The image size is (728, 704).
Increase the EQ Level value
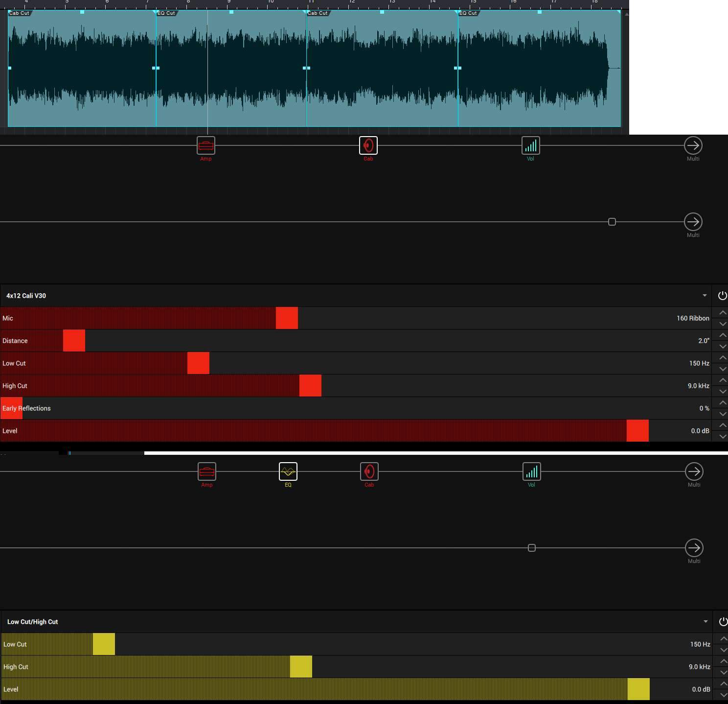(724, 683)
